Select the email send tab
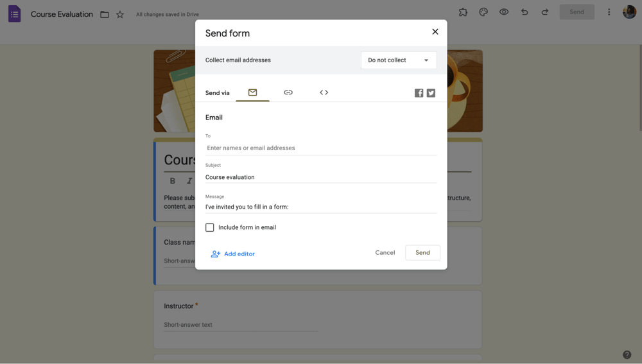Viewport: 642px width, 364px height. tap(252, 92)
